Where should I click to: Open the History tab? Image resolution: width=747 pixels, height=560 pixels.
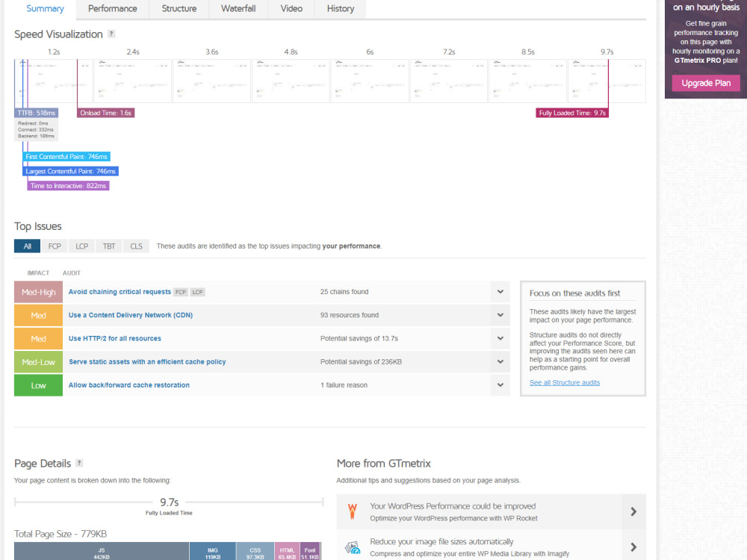pos(340,8)
